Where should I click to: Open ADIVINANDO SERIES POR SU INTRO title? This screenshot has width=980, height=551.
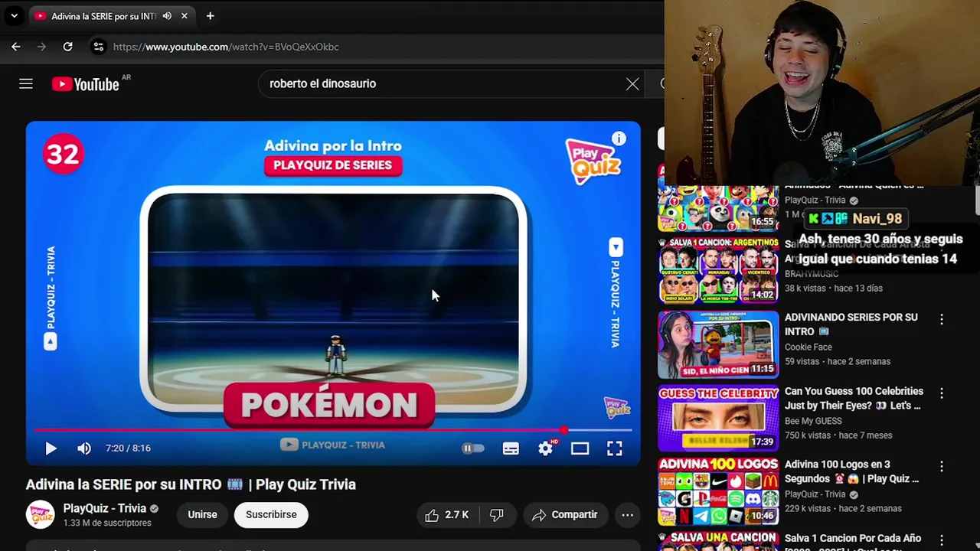851,324
